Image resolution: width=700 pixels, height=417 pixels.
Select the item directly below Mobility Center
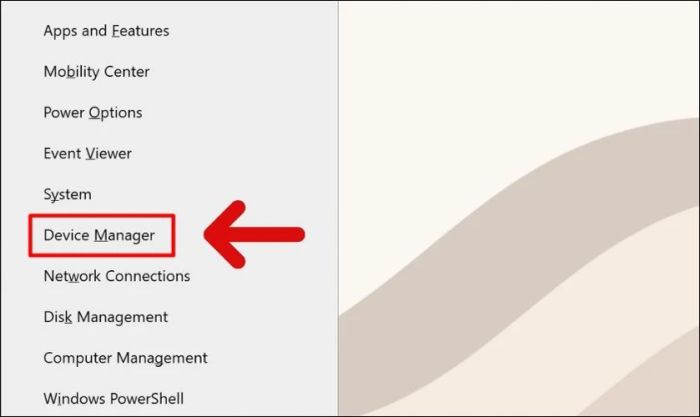coord(93,113)
